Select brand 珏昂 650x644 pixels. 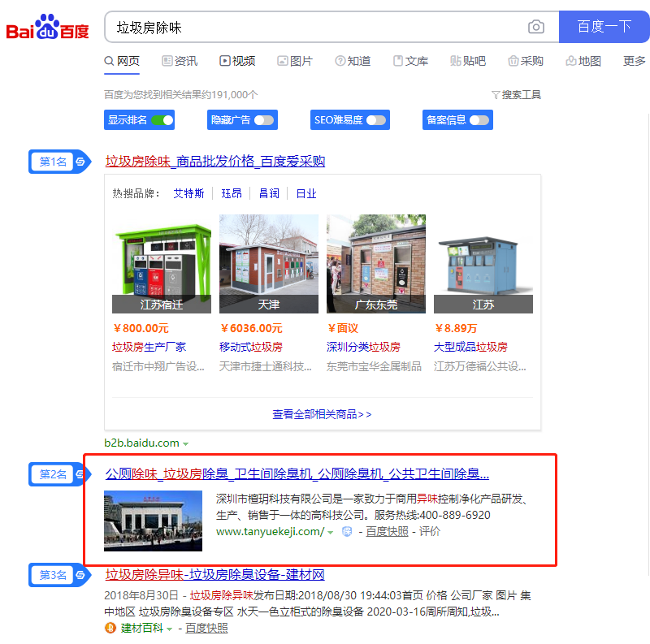(x=232, y=193)
